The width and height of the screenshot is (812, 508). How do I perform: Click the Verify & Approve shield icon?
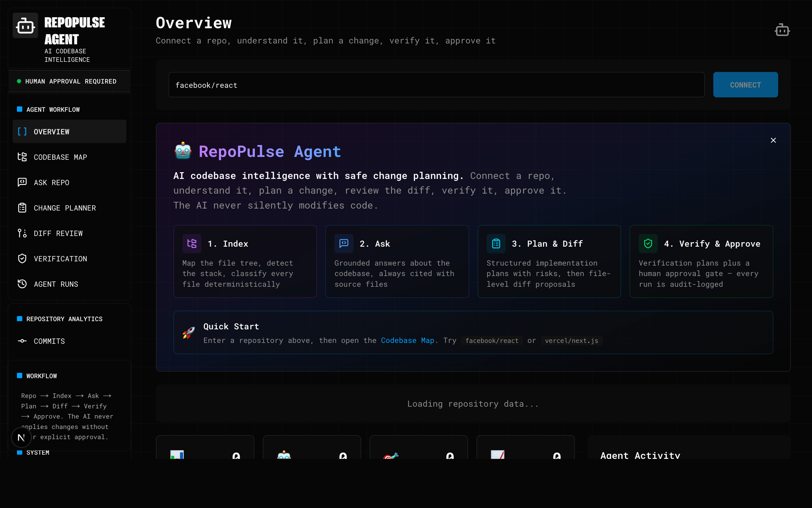[x=648, y=244]
